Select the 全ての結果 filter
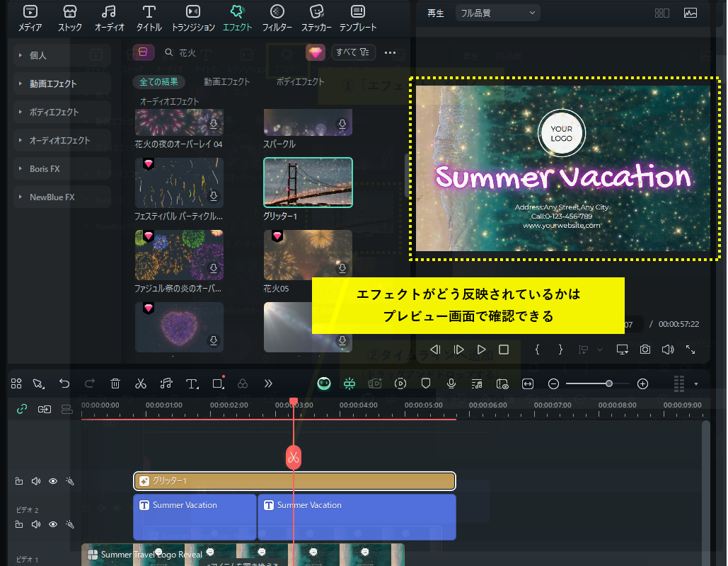Image resolution: width=728 pixels, height=566 pixels. (158, 82)
